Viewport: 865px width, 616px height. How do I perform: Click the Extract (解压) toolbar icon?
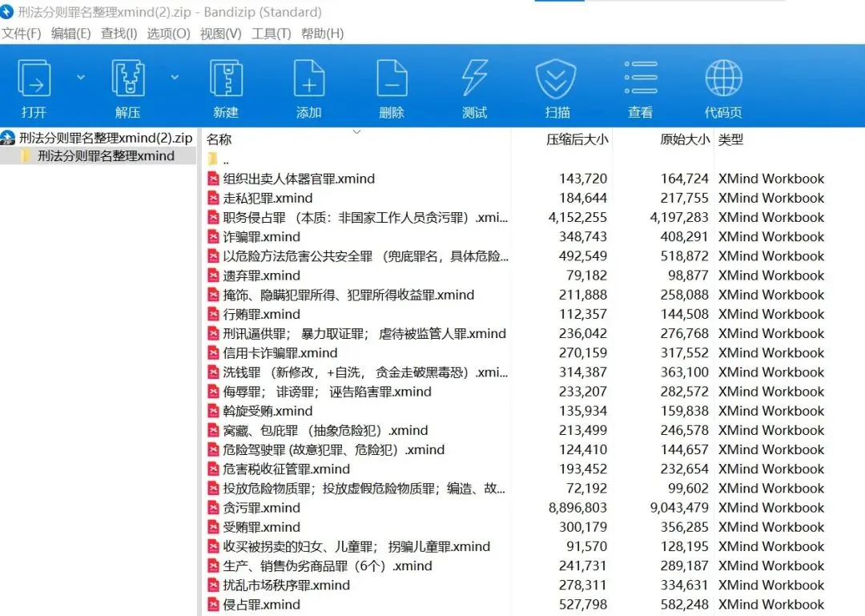(128, 79)
